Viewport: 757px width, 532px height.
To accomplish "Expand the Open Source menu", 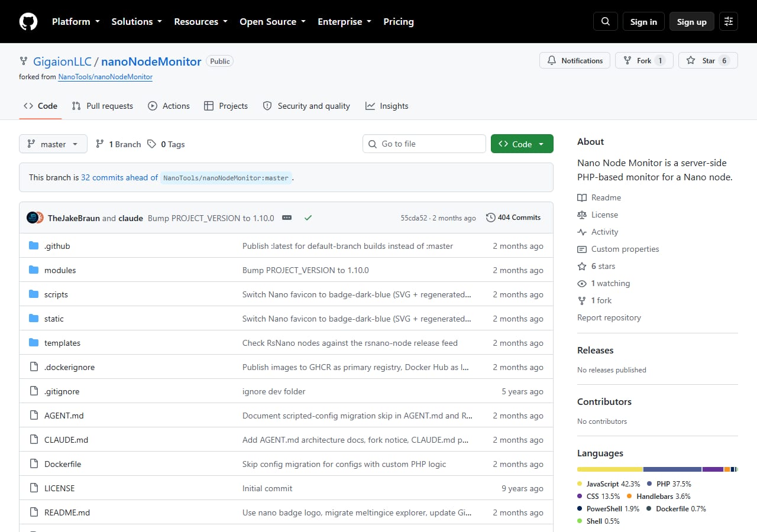I will coord(273,22).
